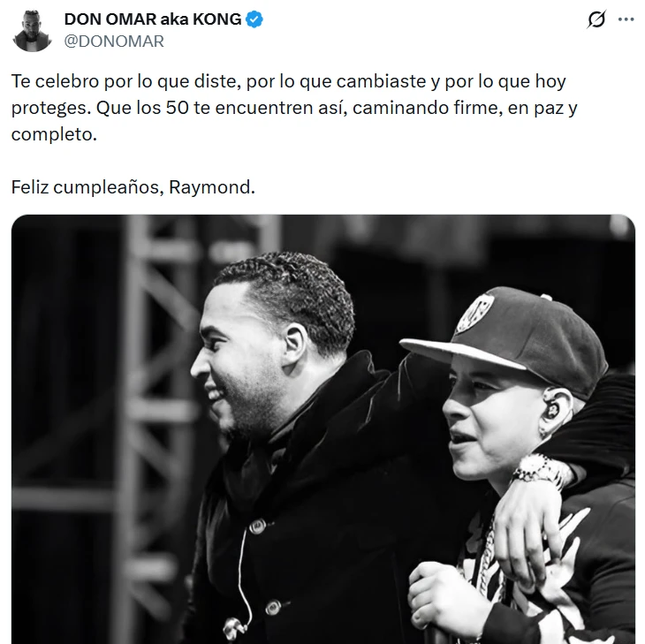Open the Grok slashed-circle icon
645x644 pixels.
(596, 19)
